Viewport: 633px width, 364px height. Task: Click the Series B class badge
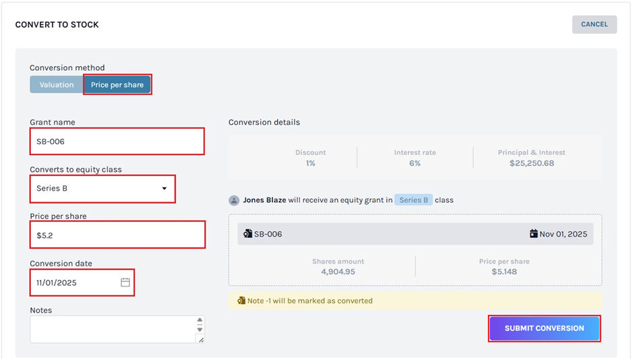click(x=413, y=200)
